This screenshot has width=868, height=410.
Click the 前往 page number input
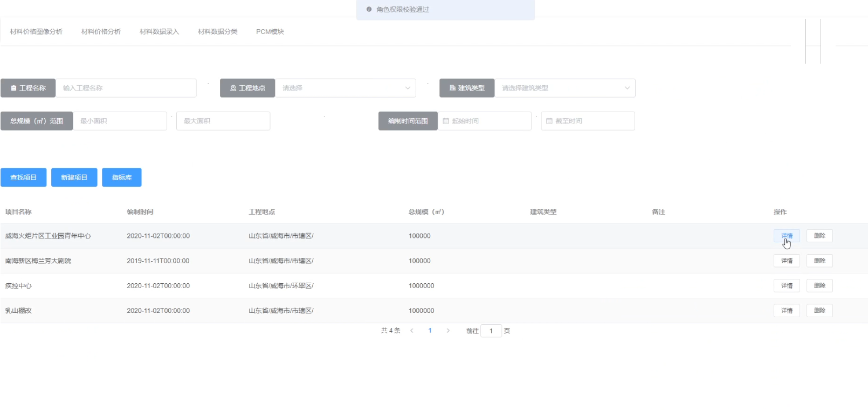pyautogui.click(x=491, y=331)
